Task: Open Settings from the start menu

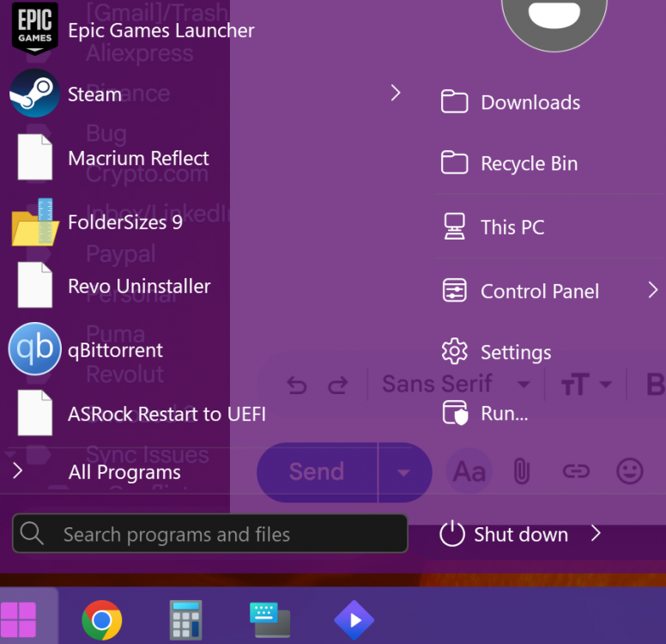Action: click(x=515, y=352)
